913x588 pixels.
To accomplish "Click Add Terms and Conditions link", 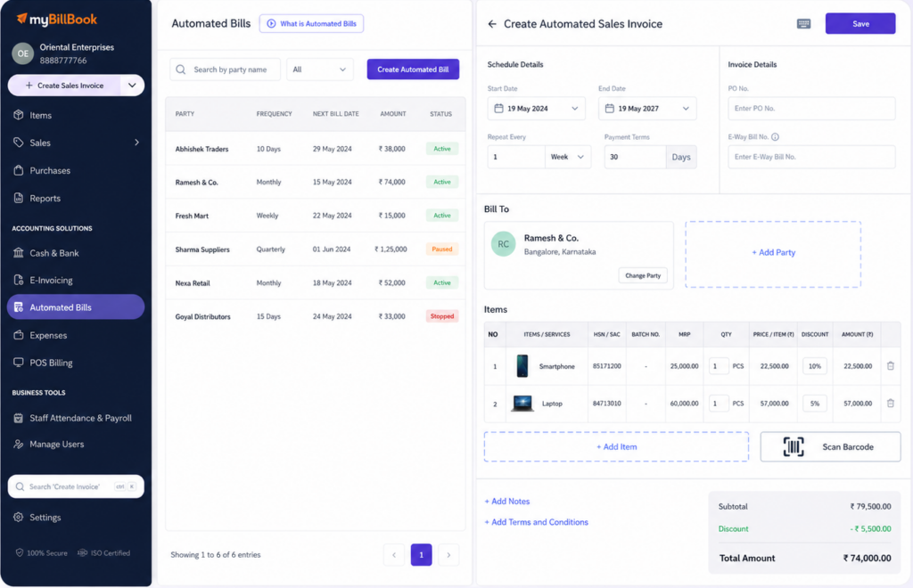I will (536, 522).
